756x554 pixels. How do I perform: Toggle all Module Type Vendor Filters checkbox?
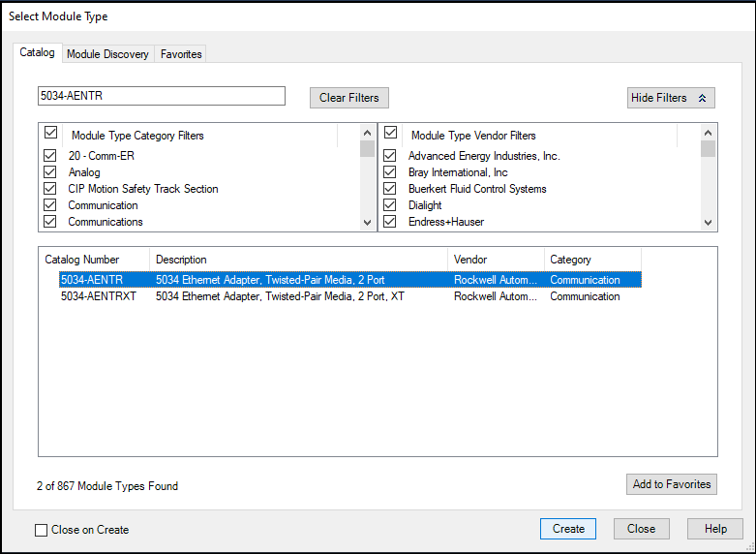[391, 134]
